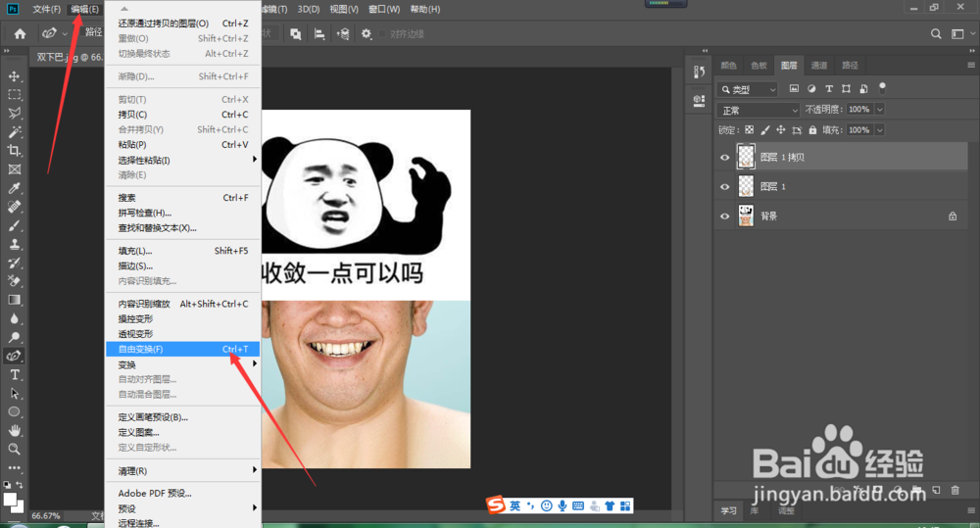Select the Clone Stamp tool
Viewport: 980px width, 528px height.
[x=15, y=244]
